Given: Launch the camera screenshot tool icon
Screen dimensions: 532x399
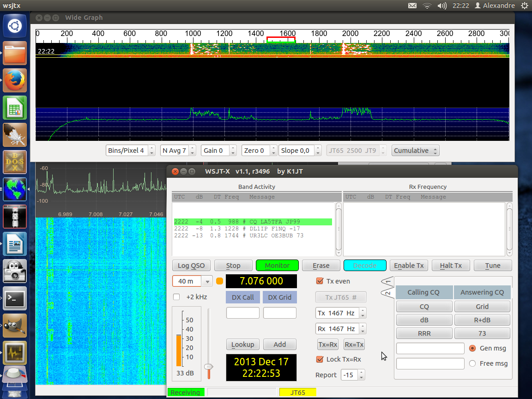Looking at the screenshot, I should 15,271.
